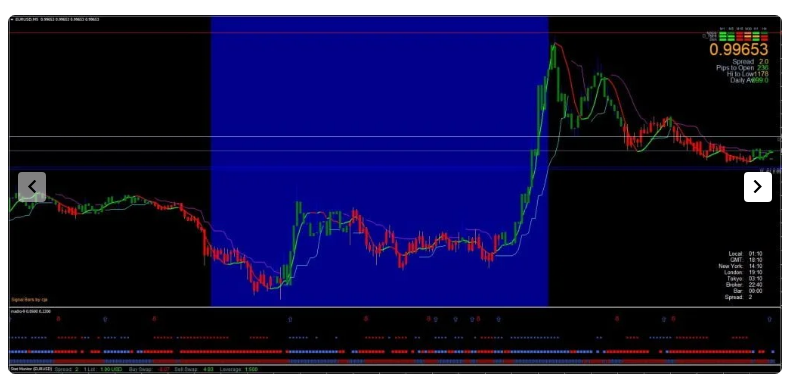Click the Hi to Low value label
The height and width of the screenshot is (387, 794).
(747, 74)
